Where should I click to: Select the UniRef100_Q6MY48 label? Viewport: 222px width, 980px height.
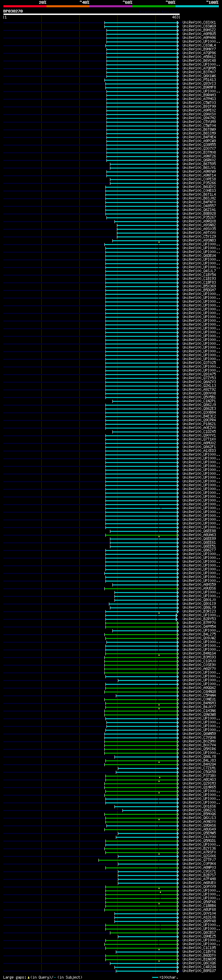coord(199,921)
